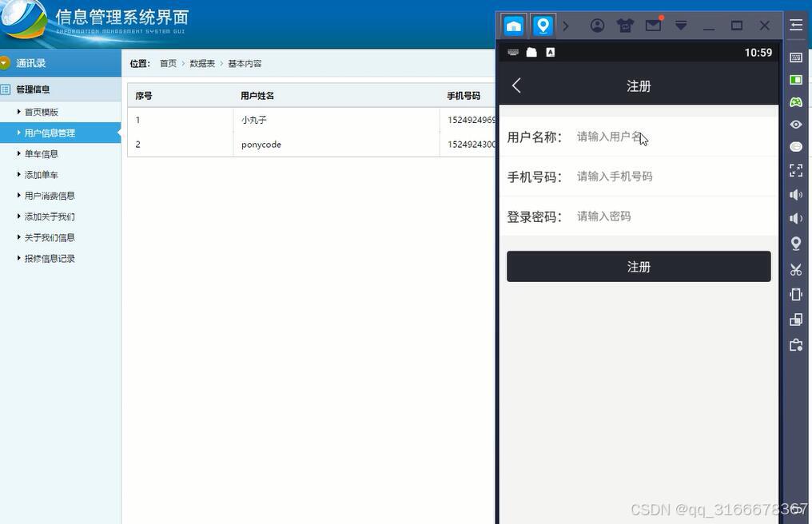Open 添加单车 in the sidebar

coord(42,175)
